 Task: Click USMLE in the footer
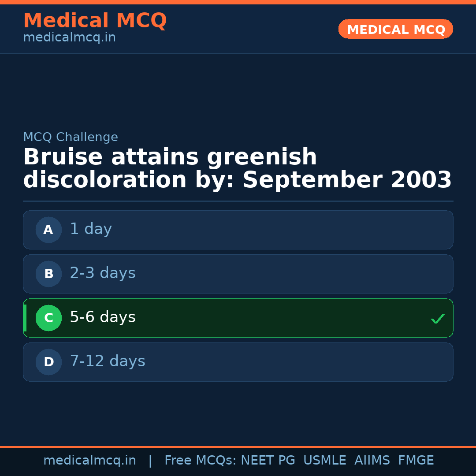324,461
